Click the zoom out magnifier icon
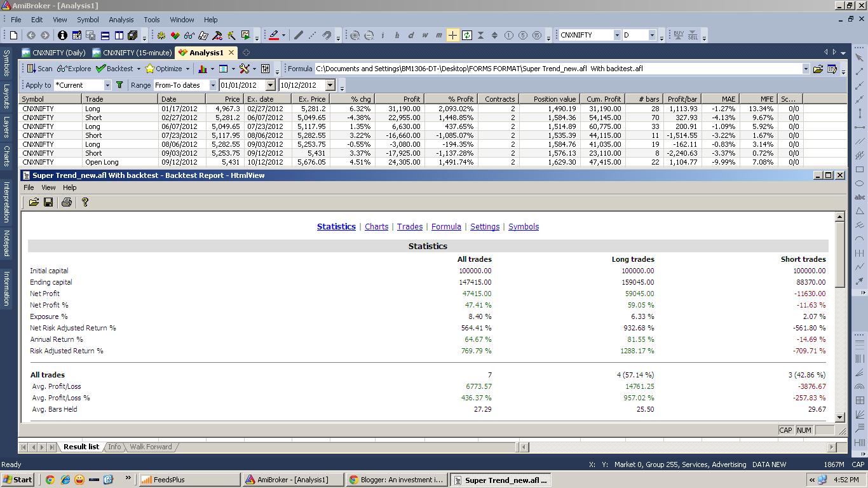 [369, 36]
